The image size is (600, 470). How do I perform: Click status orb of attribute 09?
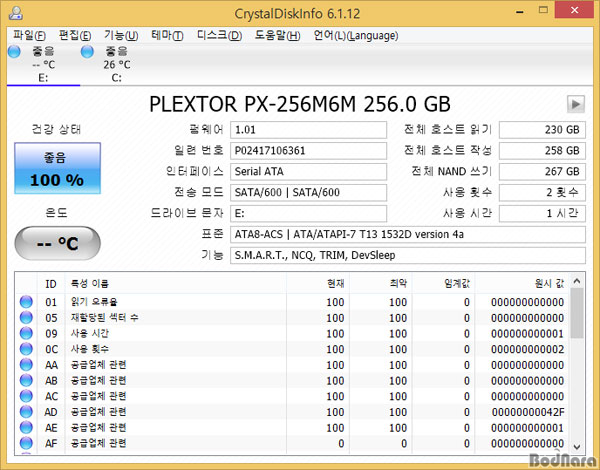pos(26,333)
